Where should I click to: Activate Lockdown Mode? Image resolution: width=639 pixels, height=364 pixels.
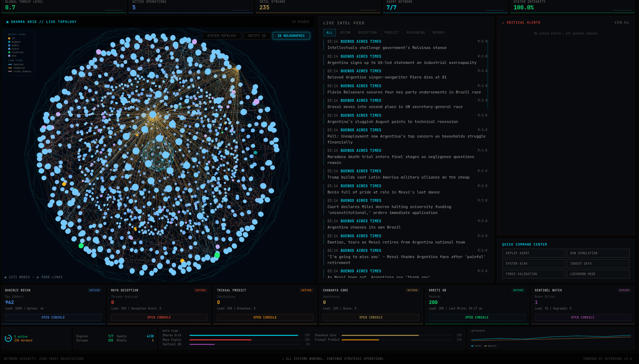(598, 274)
